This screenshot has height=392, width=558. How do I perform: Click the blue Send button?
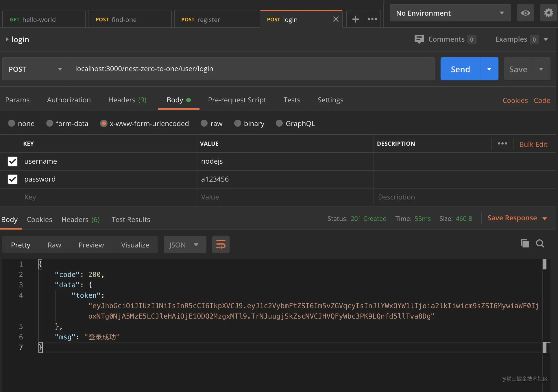(460, 69)
